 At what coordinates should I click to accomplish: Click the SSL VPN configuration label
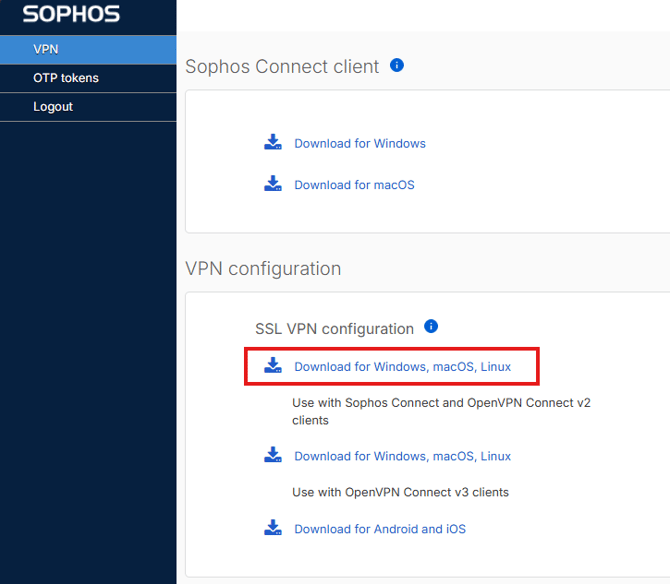click(x=334, y=329)
